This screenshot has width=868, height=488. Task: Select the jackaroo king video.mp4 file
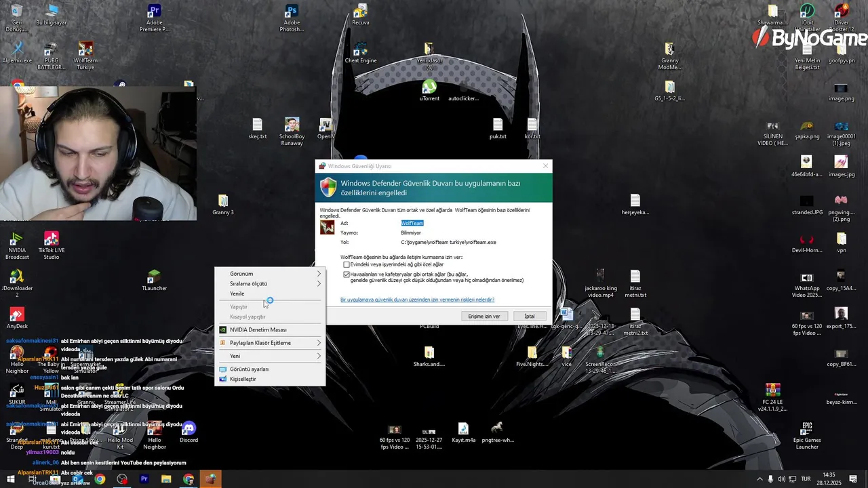[x=601, y=284]
